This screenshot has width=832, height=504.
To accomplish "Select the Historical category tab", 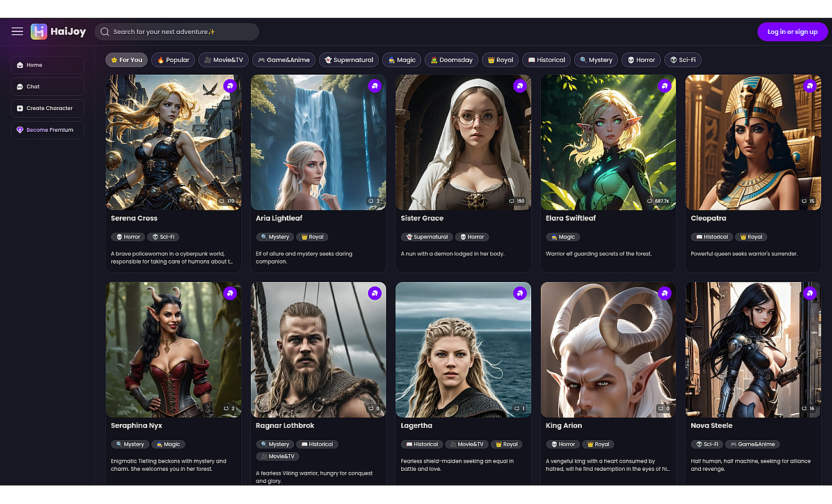I will point(546,59).
